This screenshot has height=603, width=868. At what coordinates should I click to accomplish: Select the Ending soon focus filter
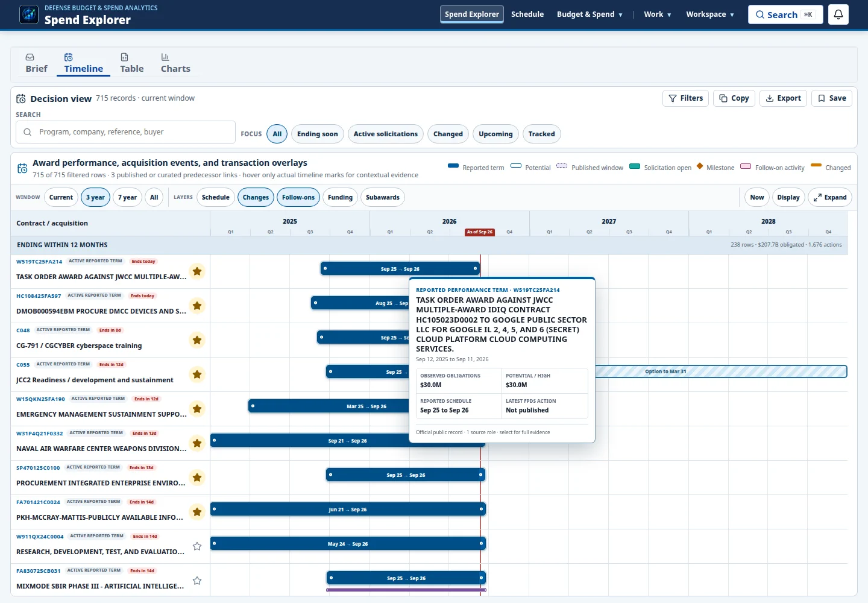click(317, 134)
